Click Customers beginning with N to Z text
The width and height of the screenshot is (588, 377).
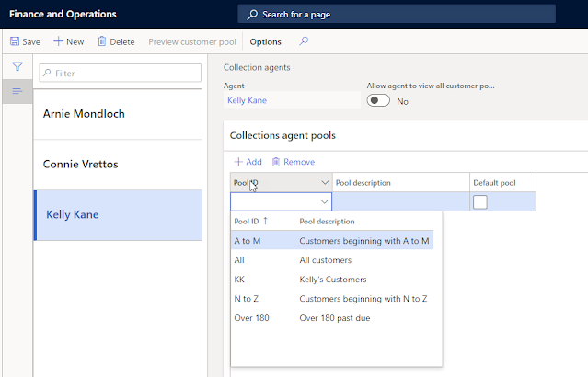click(x=363, y=299)
